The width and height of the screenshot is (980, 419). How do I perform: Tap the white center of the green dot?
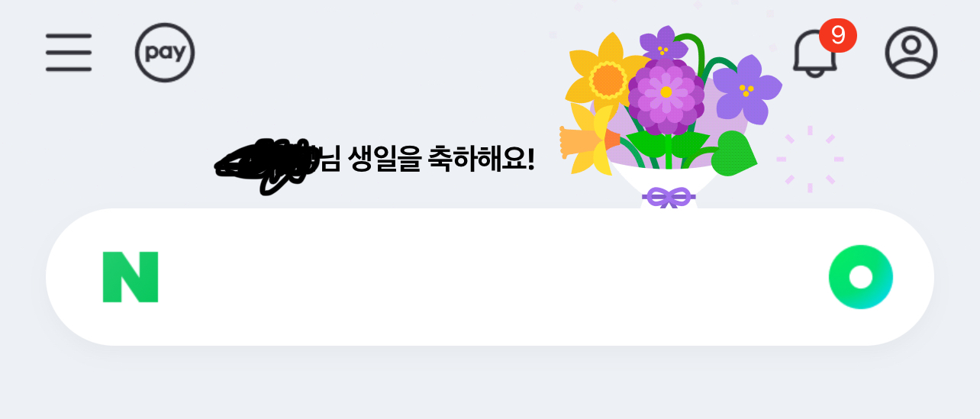(x=861, y=277)
